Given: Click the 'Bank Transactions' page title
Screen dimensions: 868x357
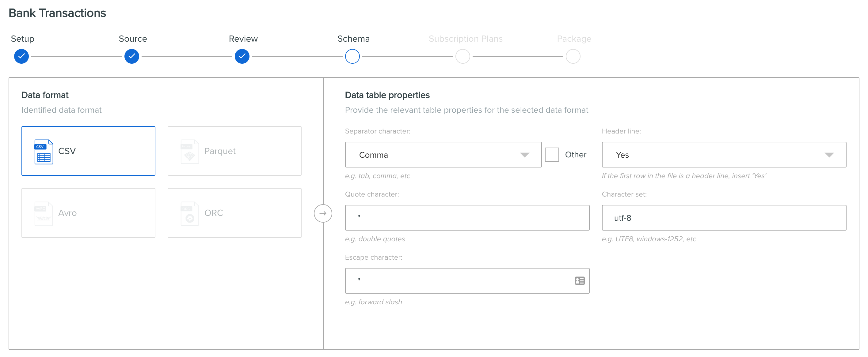Looking at the screenshot, I should tap(57, 13).
